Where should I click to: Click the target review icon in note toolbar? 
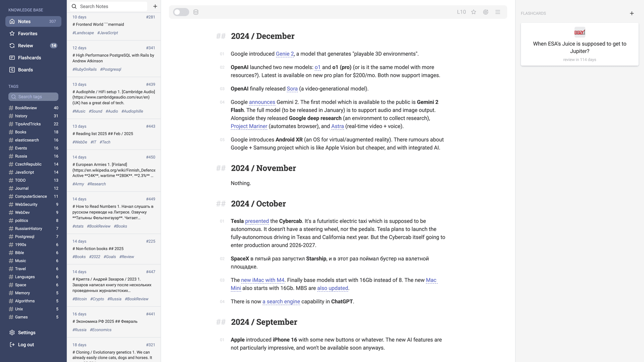(486, 12)
